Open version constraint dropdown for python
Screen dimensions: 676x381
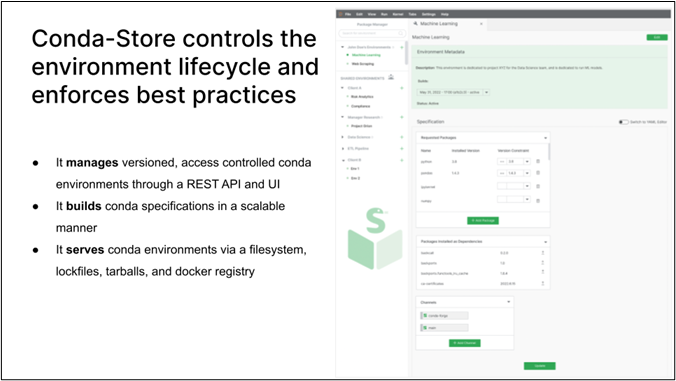527,161
